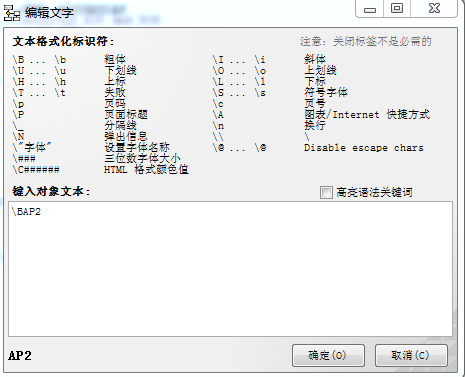Image resolution: width=465 pixels, height=377 pixels.
Task: Click the 文本格式化标识符 heading
Action: pyautogui.click(x=63, y=42)
